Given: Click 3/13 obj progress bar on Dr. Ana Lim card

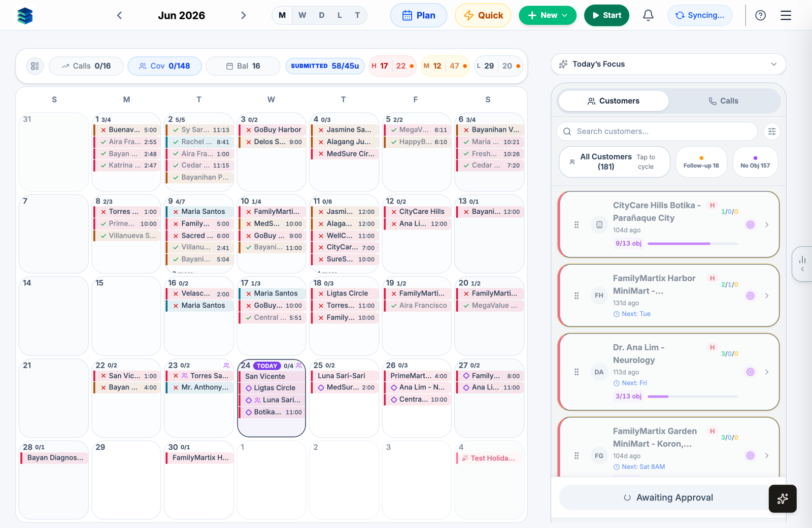Looking at the screenshot, I should [x=693, y=397].
